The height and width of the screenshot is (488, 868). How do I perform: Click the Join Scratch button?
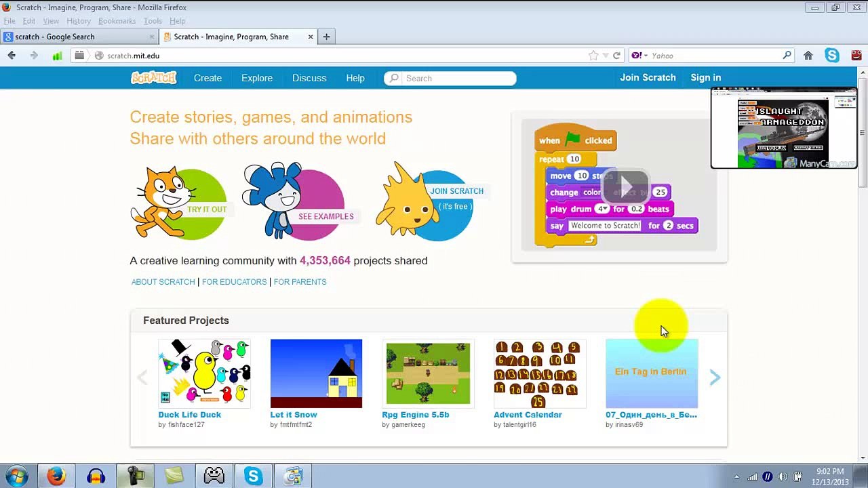coord(648,77)
